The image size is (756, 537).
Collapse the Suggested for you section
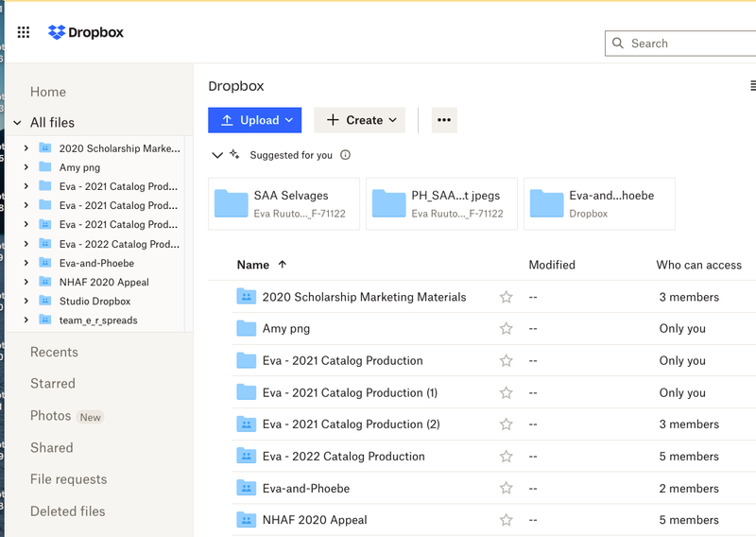pyautogui.click(x=217, y=155)
